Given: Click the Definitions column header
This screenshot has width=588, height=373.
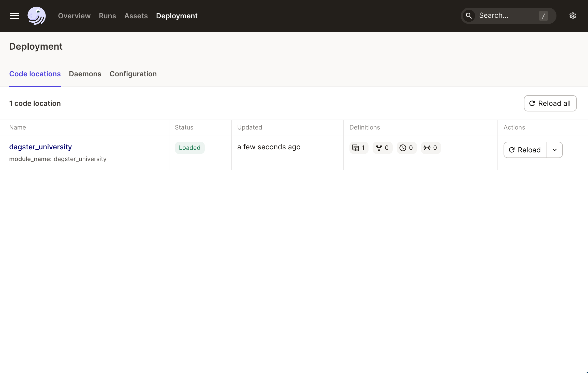Looking at the screenshot, I should point(365,127).
